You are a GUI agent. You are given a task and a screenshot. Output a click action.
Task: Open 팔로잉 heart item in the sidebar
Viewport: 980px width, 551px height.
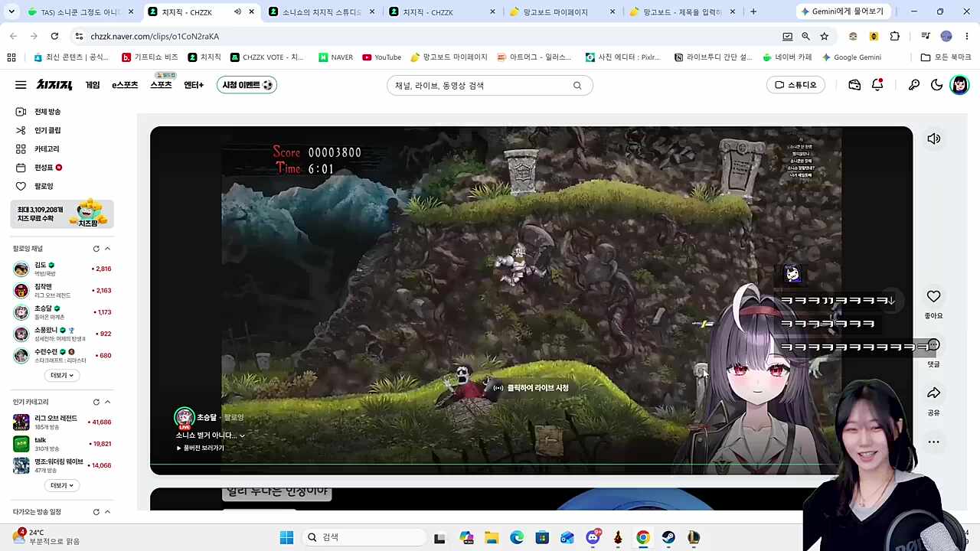coord(44,186)
